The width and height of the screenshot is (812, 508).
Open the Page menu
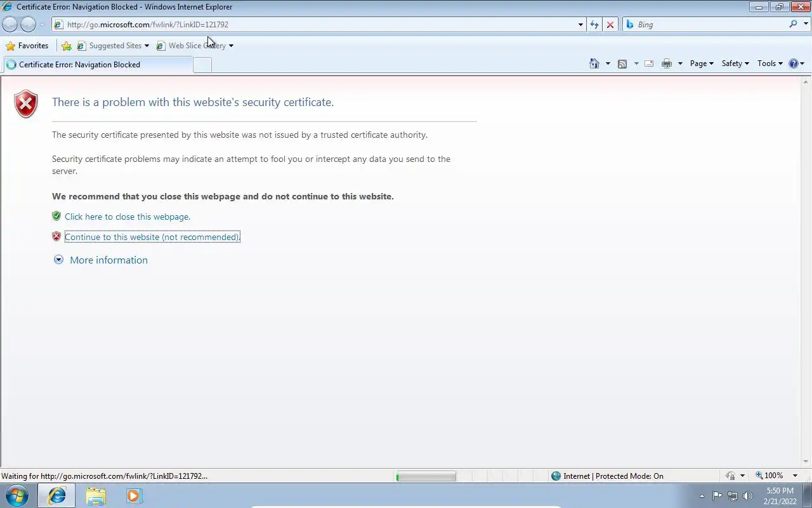pyautogui.click(x=702, y=63)
